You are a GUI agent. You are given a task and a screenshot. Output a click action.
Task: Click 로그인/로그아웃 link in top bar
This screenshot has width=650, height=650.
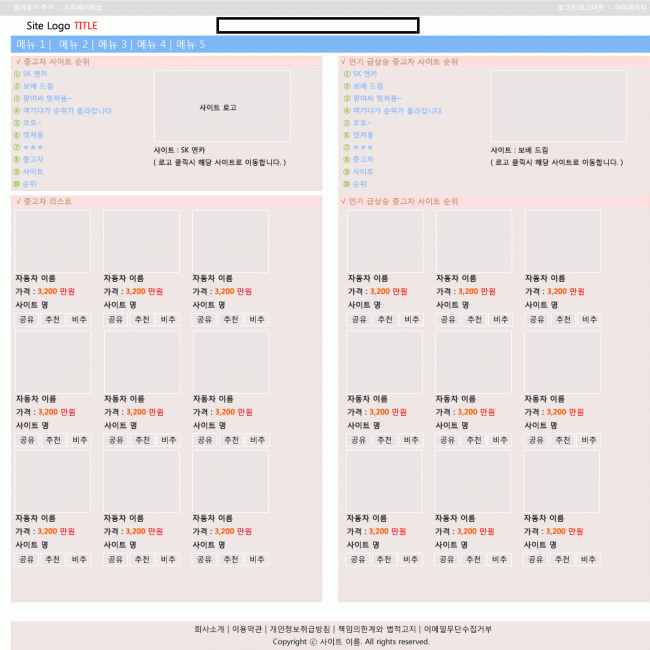pyautogui.click(x=580, y=7)
